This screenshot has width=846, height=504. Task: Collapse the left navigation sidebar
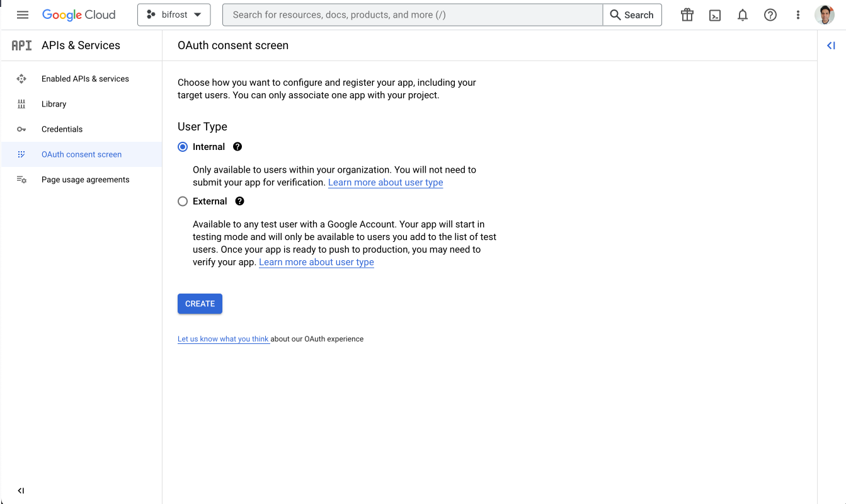pos(21,491)
